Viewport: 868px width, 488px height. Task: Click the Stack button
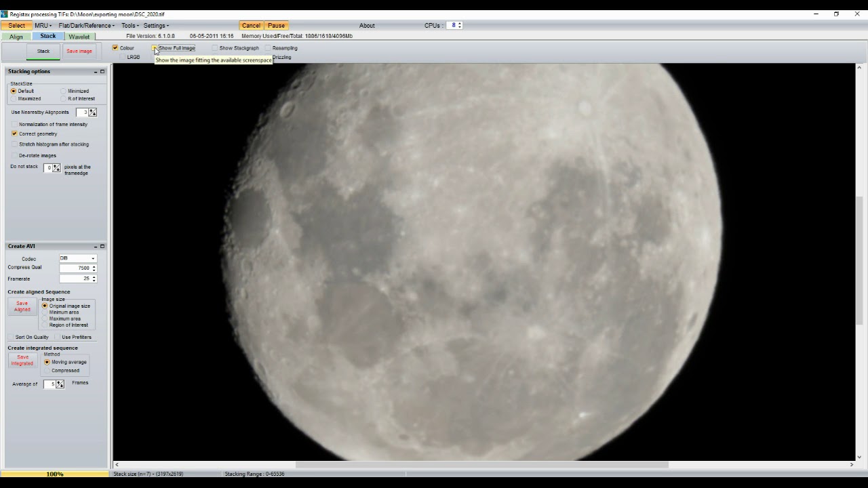[43, 52]
